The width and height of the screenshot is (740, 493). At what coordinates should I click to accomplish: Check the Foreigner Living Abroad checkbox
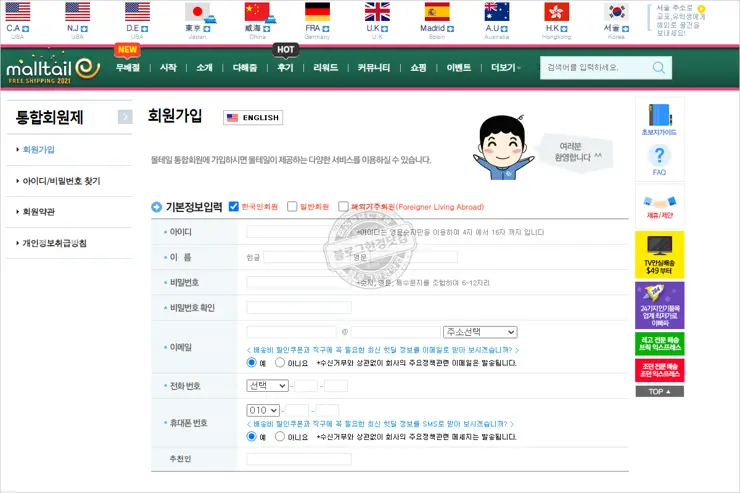click(x=343, y=207)
